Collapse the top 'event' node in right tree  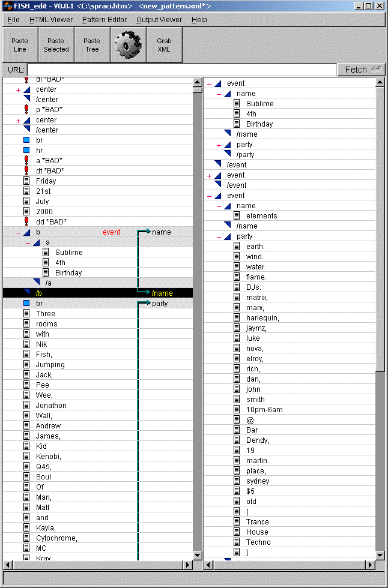point(209,83)
